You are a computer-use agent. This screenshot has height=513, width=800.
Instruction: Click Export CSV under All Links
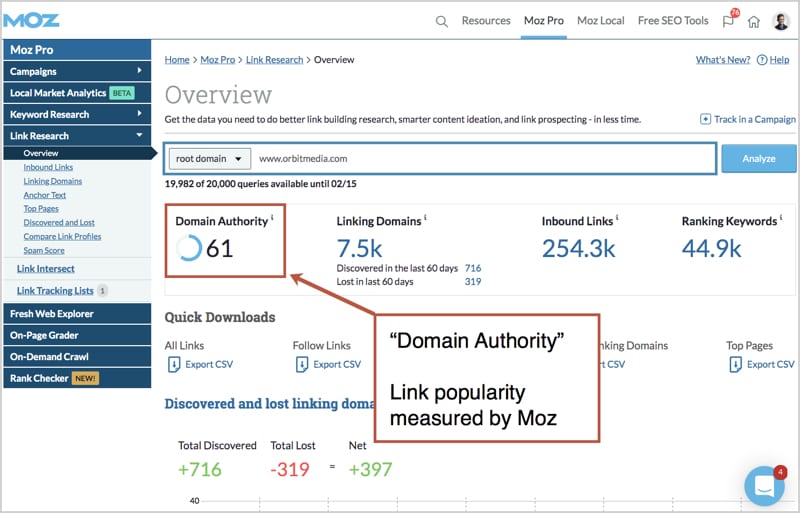209,364
